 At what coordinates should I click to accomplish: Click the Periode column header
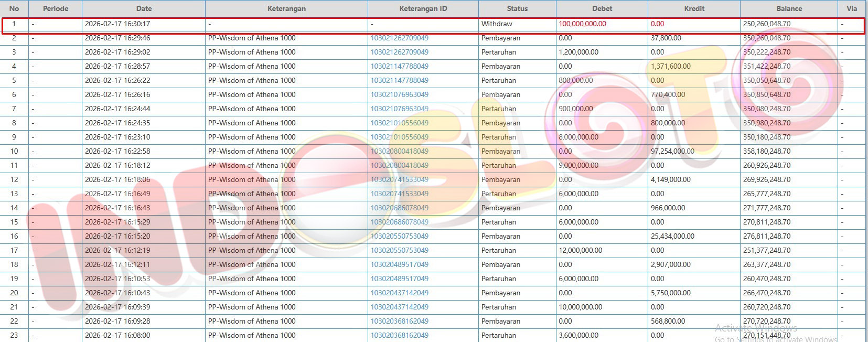[56, 8]
